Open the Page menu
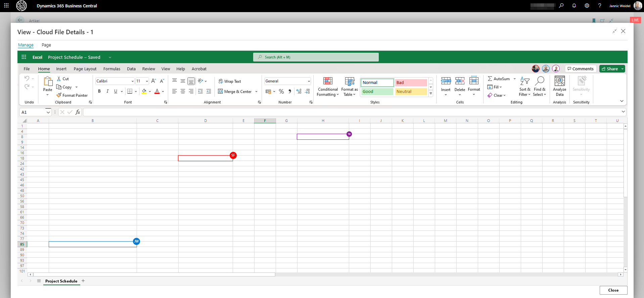 pos(46,45)
